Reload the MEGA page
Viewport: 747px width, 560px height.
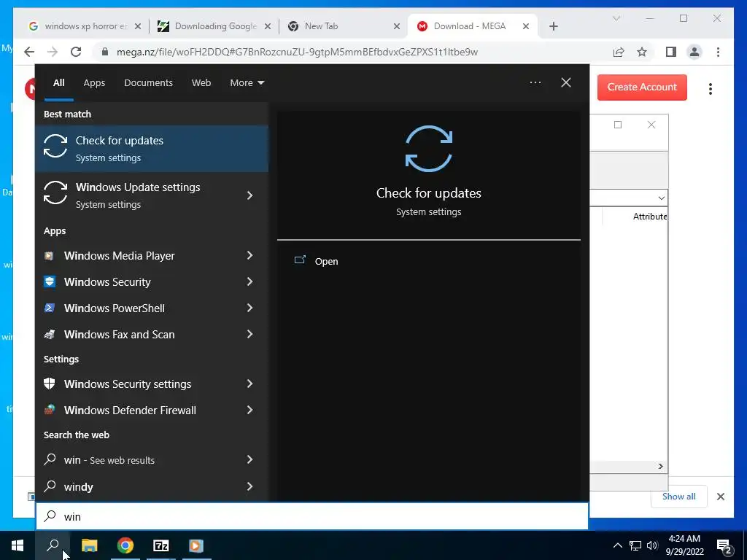coord(76,52)
